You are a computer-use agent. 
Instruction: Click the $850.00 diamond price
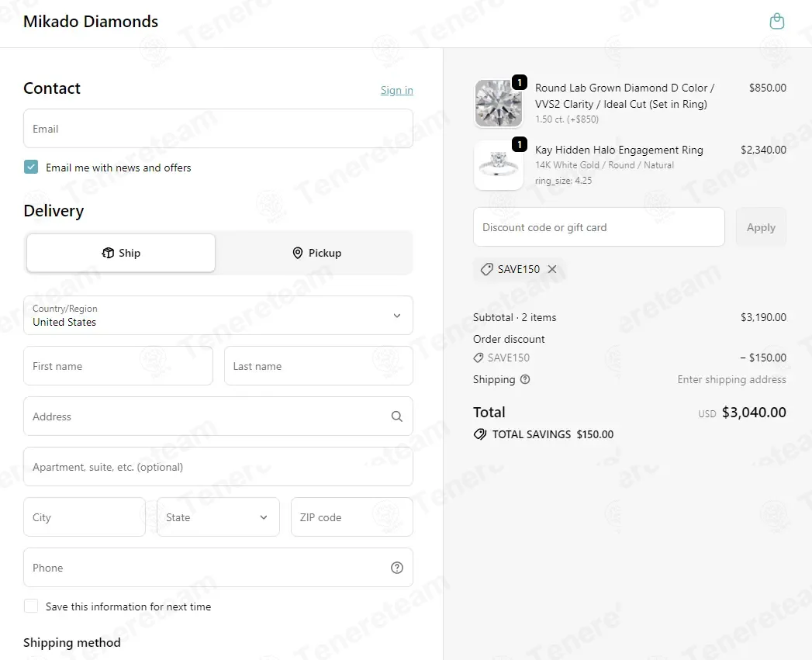[768, 88]
